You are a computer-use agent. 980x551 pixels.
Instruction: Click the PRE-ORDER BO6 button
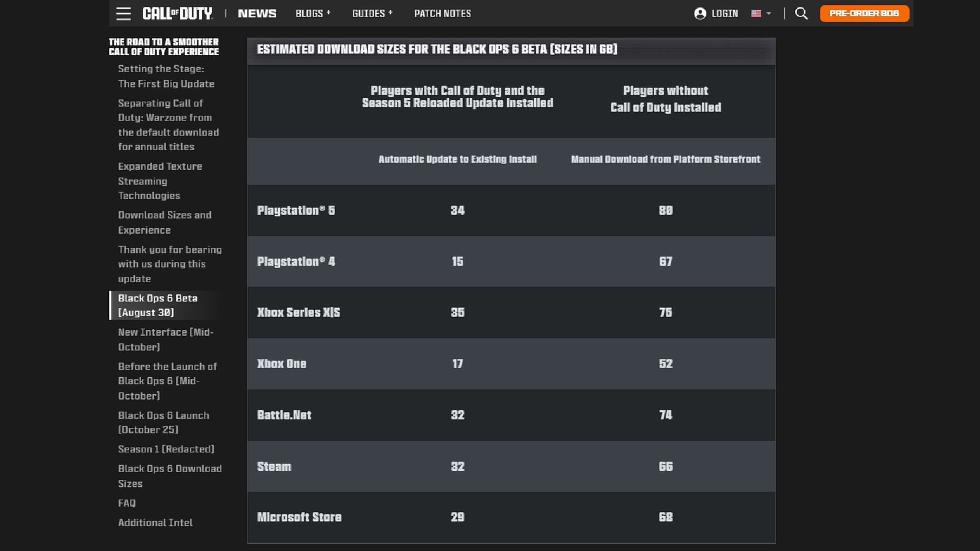(x=864, y=12)
